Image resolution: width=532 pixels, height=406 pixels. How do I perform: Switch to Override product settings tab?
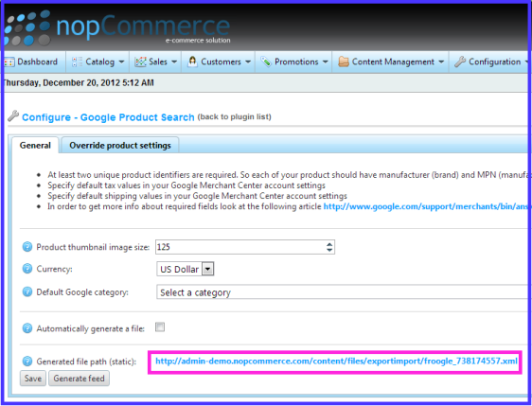click(120, 145)
